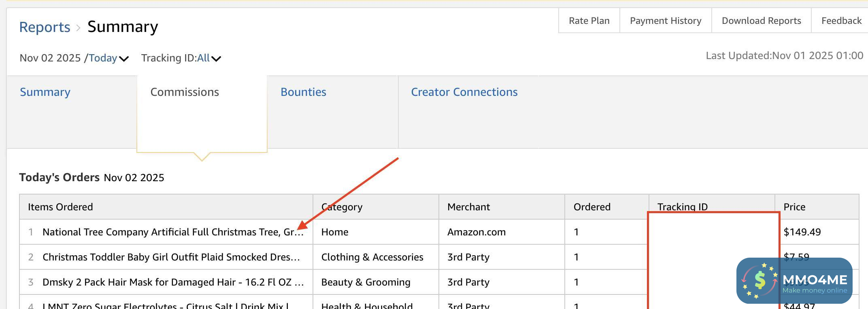
Task: Switch to the Summary tab
Action: pos(45,92)
